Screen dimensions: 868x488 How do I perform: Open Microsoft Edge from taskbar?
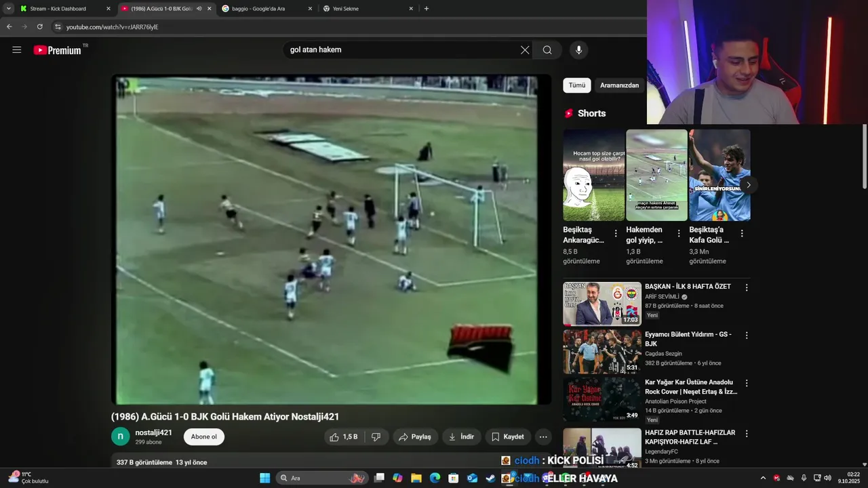[435, 478]
